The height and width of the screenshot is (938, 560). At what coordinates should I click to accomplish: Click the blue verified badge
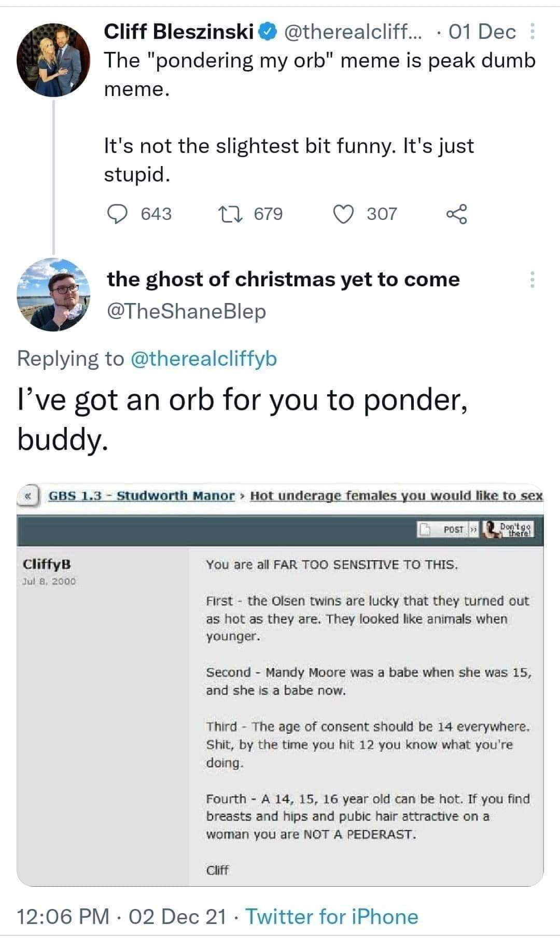click(267, 33)
